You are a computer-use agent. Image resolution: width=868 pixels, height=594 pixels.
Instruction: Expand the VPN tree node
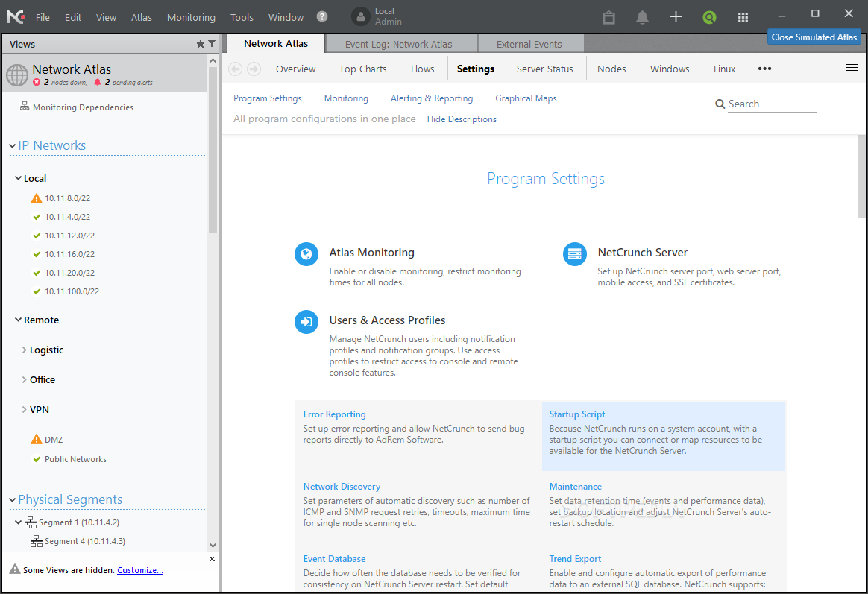click(x=24, y=409)
